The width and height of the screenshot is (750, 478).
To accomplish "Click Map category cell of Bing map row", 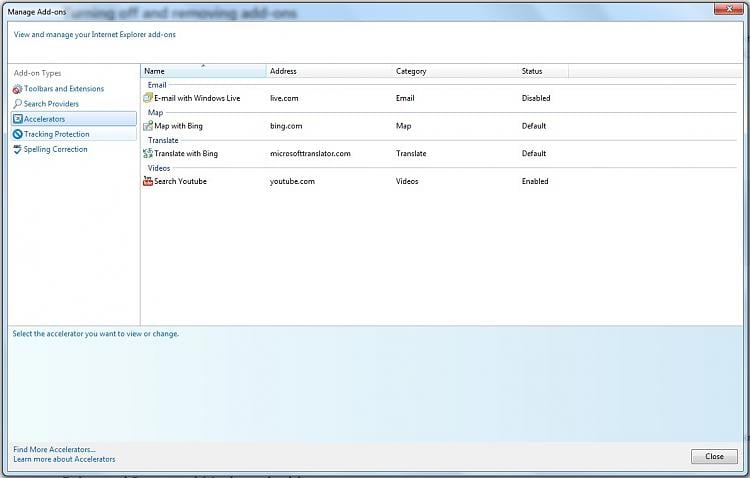I will (403, 126).
